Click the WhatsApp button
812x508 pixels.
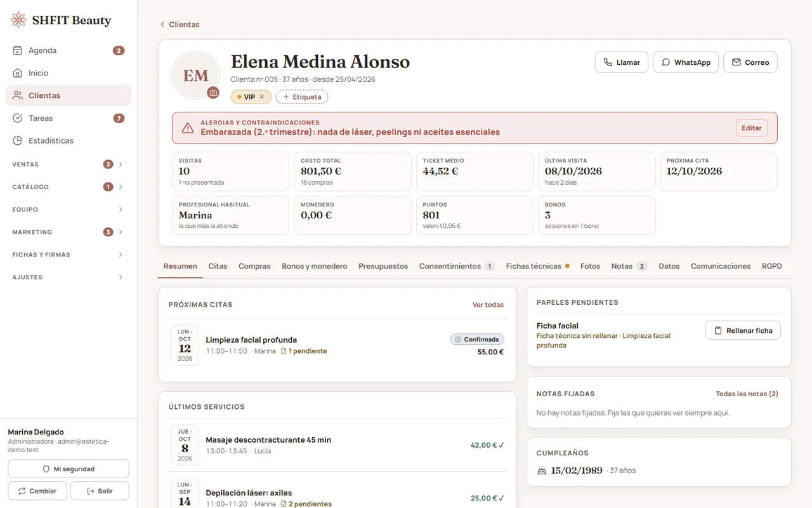coord(686,62)
